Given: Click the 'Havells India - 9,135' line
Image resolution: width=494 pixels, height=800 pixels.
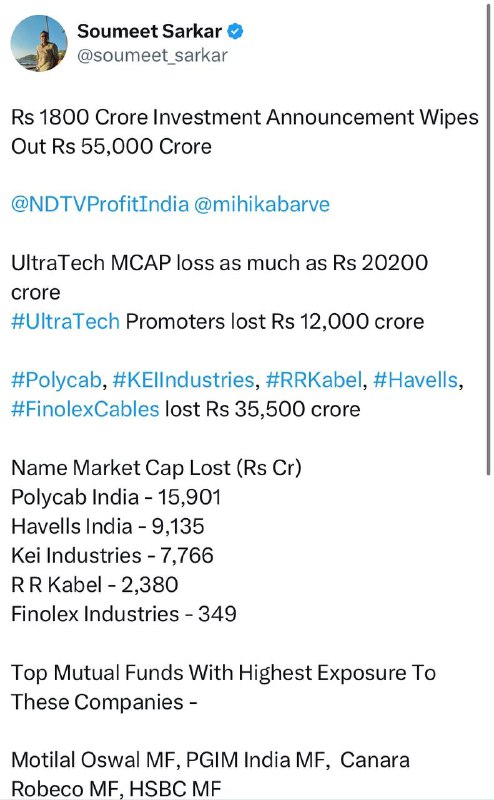Looking at the screenshot, I should tap(108, 526).
